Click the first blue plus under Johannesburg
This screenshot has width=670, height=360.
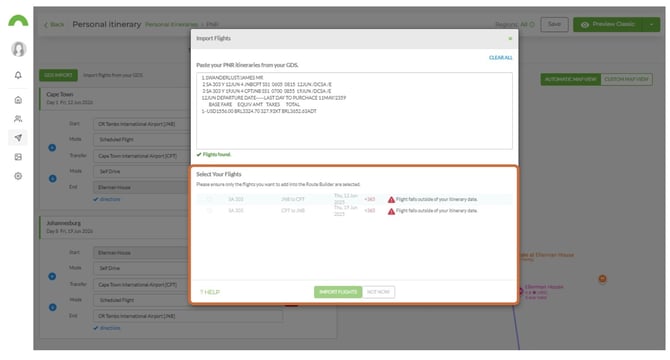tap(52, 276)
